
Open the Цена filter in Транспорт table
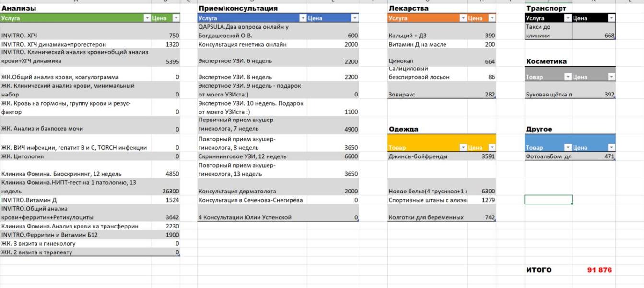coord(611,18)
